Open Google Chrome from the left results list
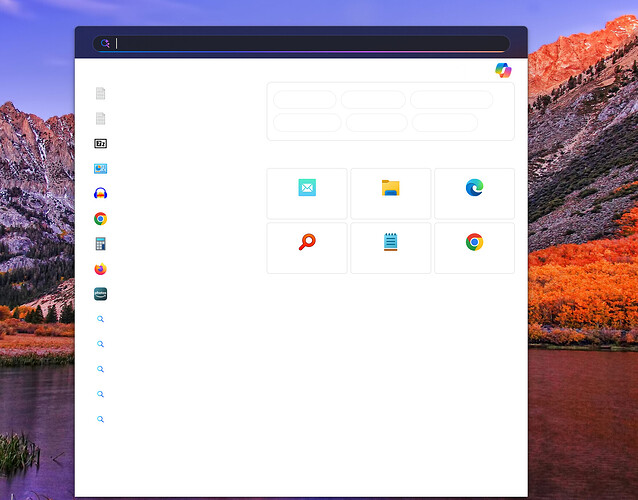This screenshot has width=638, height=500. 101,219
